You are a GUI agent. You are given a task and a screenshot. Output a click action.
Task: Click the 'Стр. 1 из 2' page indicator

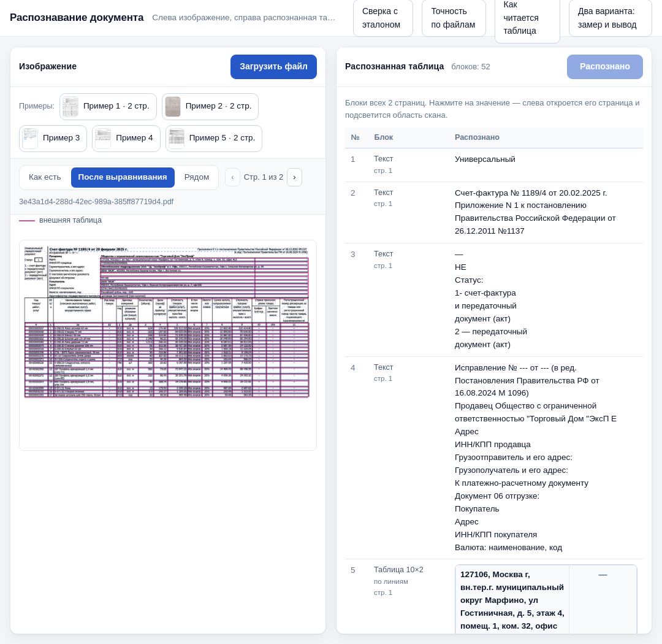(x=263, y=177)
